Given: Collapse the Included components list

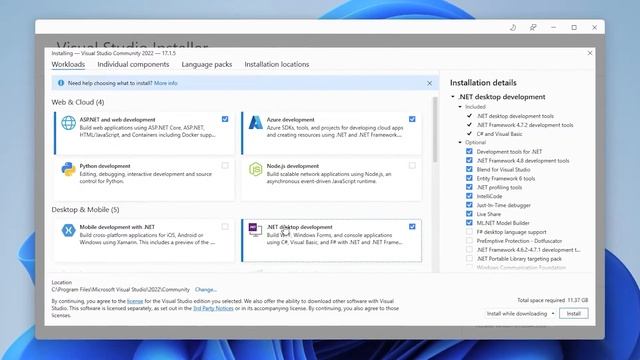Looking at the screenshot, I should [x=460, y=107].
